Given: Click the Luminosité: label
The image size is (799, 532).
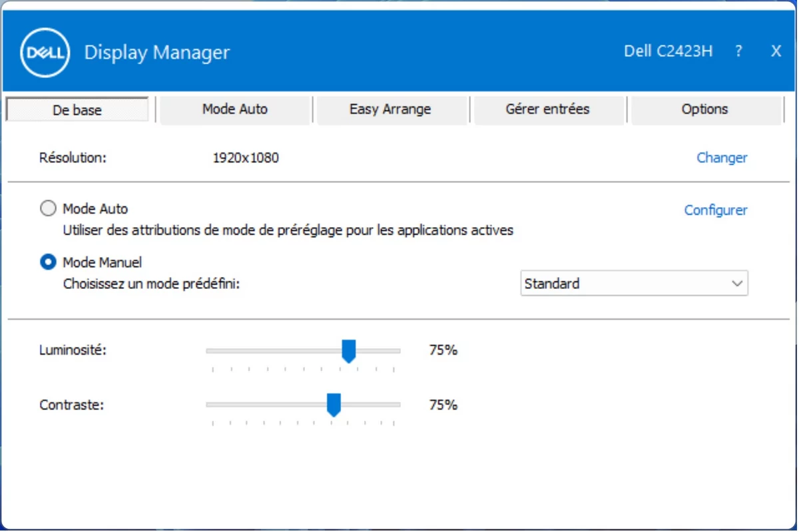Looking at the screenshot, I should (73, 350).
